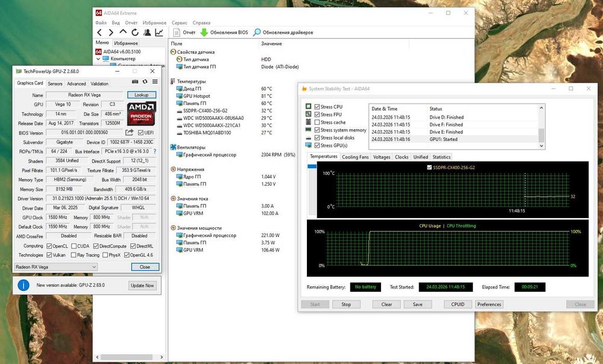Image resolution: width=603 pixels, height=364 pixels.
Task: Click the Вентиляторы fan icon
Action: [x=173, y=147]
